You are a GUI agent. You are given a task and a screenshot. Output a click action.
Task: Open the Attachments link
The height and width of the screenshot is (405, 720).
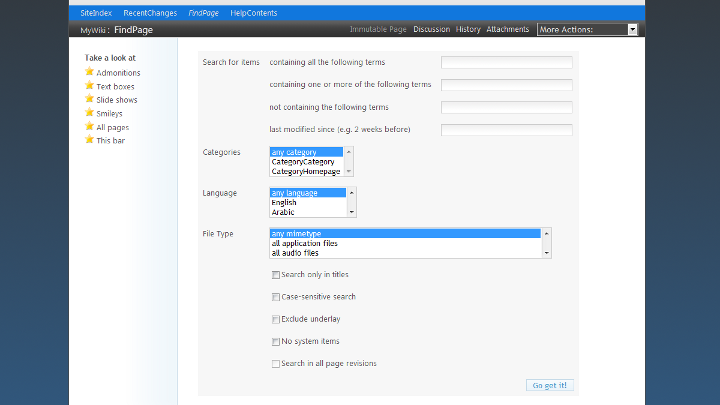508,30
